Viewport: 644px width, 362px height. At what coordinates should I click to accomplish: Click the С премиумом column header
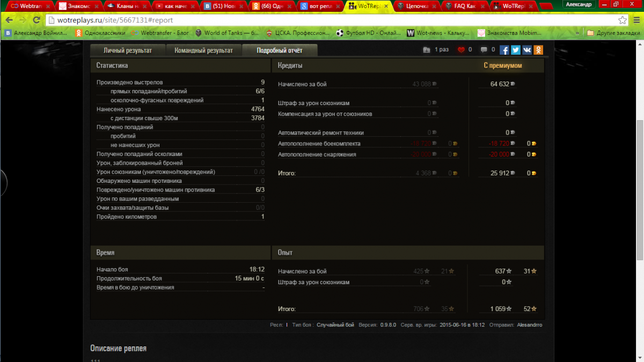(502, 65)
